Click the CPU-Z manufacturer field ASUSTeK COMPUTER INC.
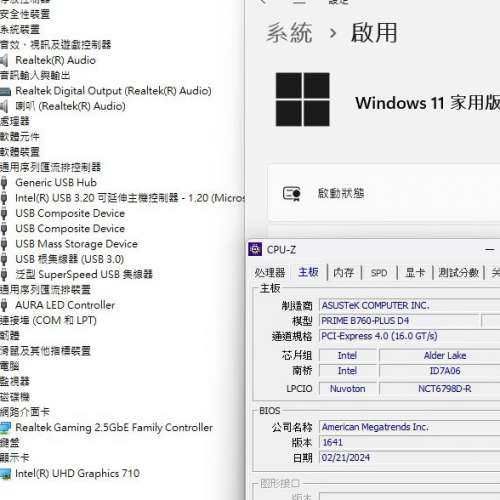500x500 pixels. point(410,305)
